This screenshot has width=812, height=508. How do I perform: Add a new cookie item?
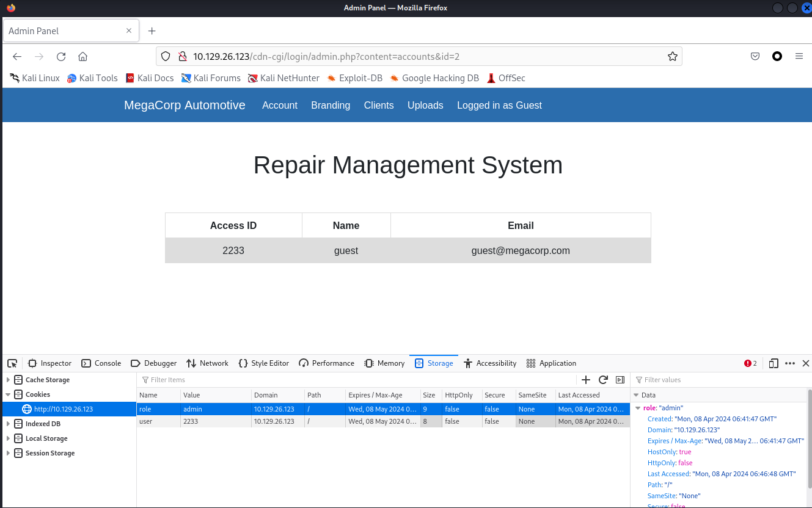pos(586,380)
